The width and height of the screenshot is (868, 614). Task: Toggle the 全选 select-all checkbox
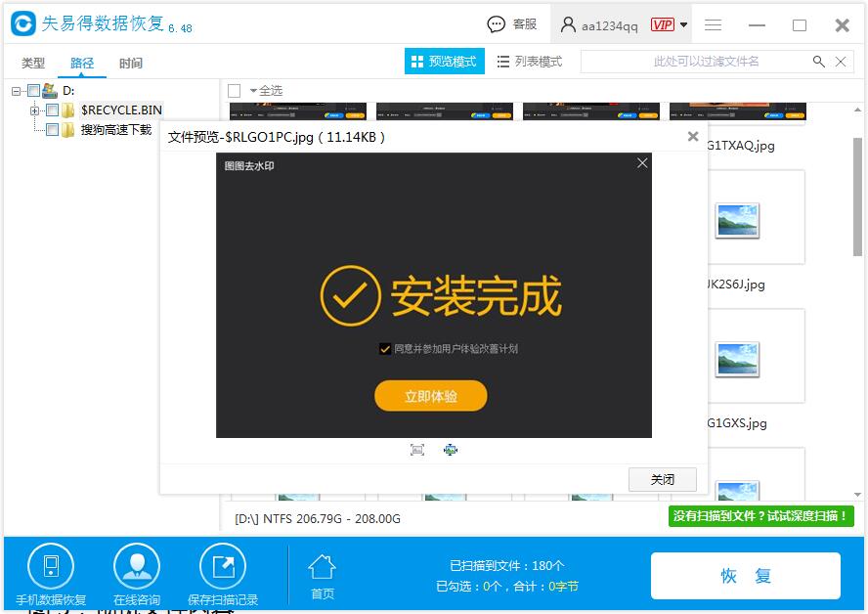click(x=235, y=90)
